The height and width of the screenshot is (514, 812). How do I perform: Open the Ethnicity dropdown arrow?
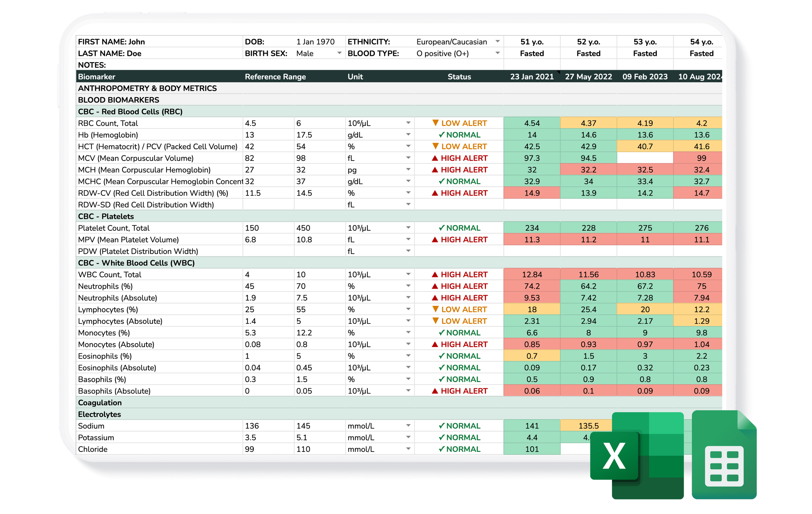498,42
